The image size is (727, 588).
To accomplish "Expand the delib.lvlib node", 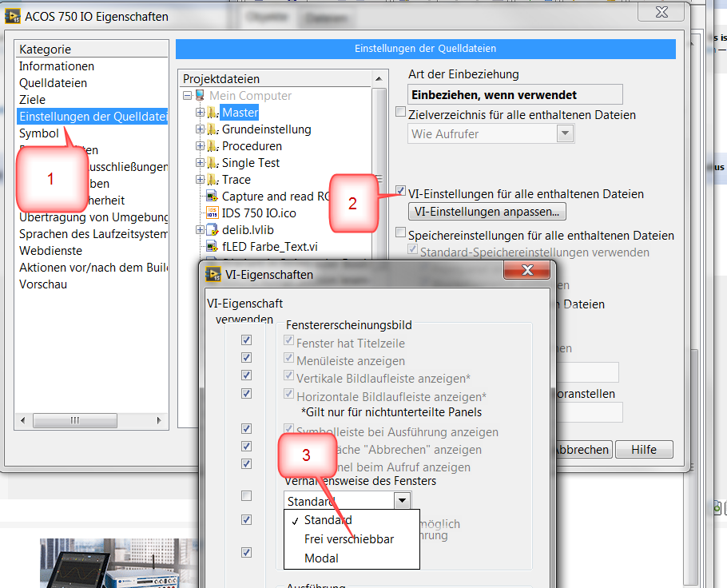I will tap(200, 229).
